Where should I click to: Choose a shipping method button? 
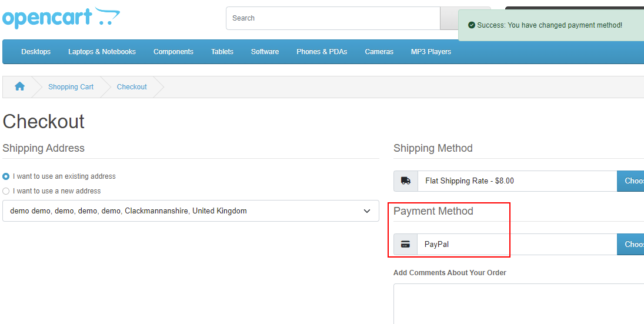(x=630, y=181)
